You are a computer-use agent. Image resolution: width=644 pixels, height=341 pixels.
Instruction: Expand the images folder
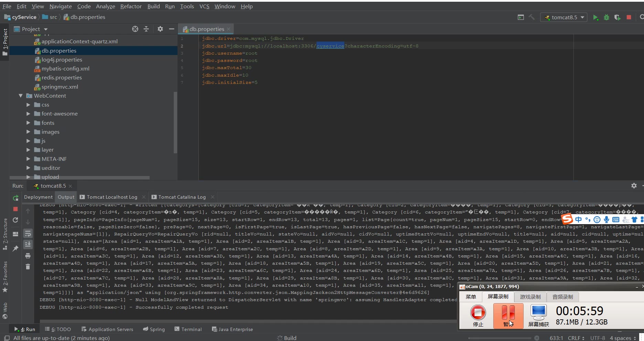coord(28,132)
